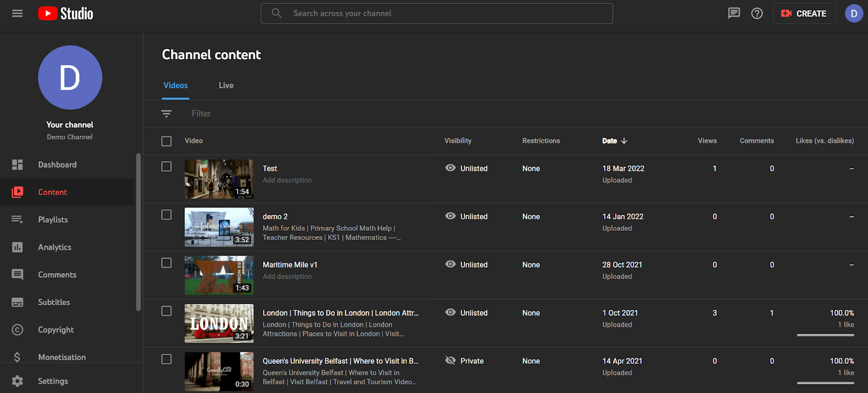This screenshot has width=868, height=393.
Task: Click the Playlists sidebar icon
Action: pos(17,219)
